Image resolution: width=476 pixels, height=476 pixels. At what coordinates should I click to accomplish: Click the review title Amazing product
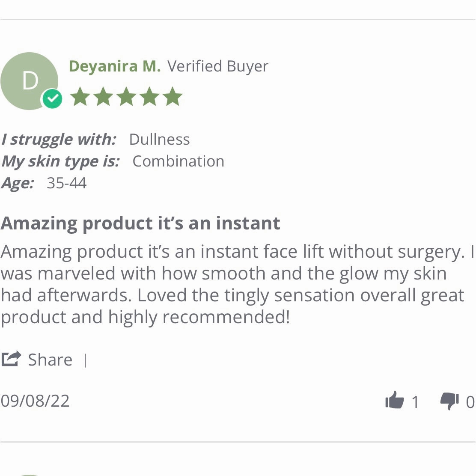coord(140,223)
